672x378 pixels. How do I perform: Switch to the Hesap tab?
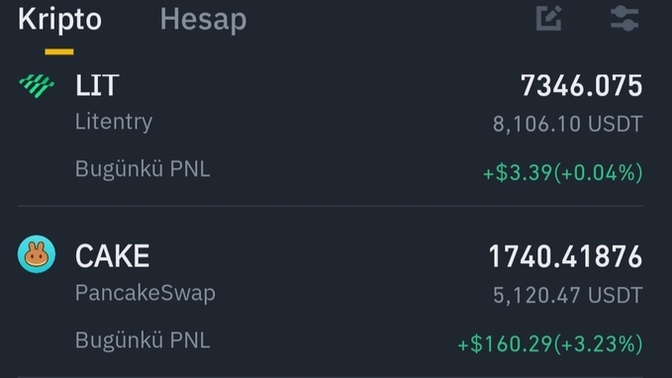tap(203, 20)
